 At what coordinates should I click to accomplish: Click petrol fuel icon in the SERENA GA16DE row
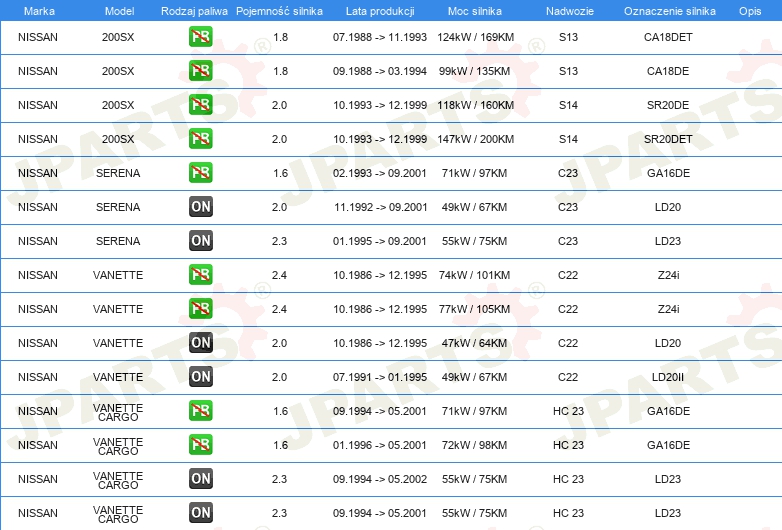point(200,173)
